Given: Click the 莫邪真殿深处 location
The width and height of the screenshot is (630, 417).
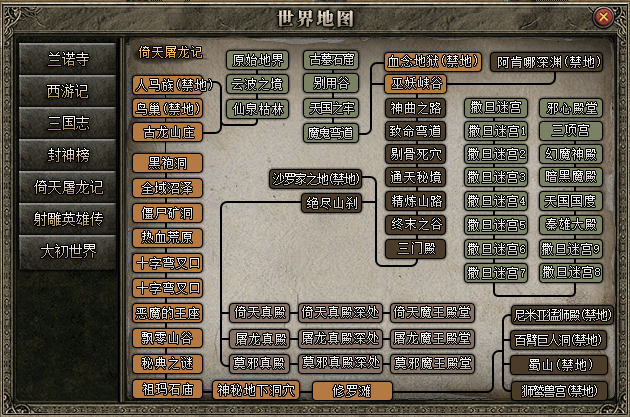Looking at the screenshot, I should coord(340,363).
